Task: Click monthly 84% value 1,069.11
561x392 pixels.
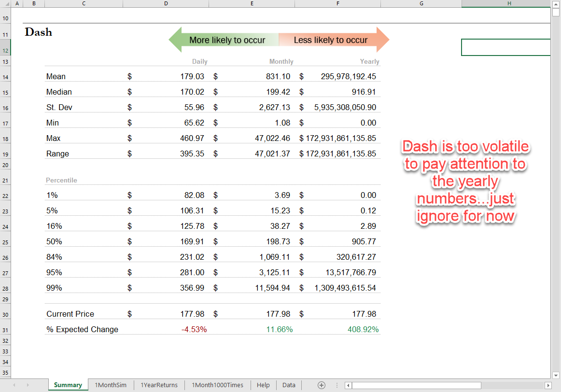Action: [x=274, y=257]
